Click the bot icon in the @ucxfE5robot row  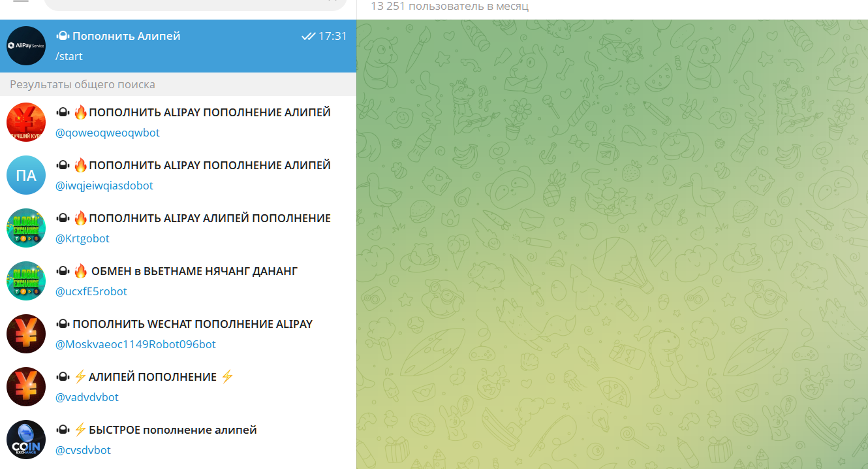[63, 271]
